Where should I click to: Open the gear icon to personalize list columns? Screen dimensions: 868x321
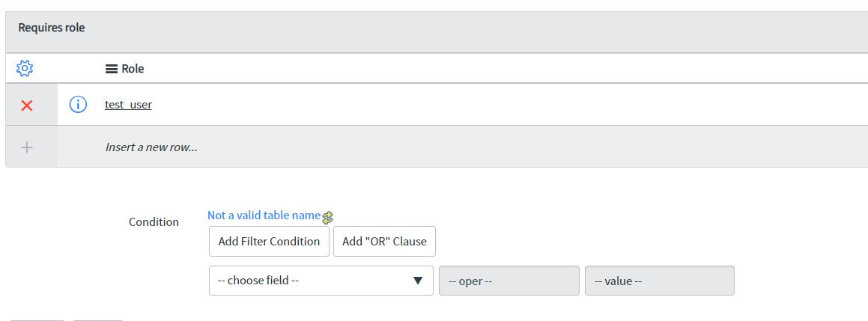25,69
